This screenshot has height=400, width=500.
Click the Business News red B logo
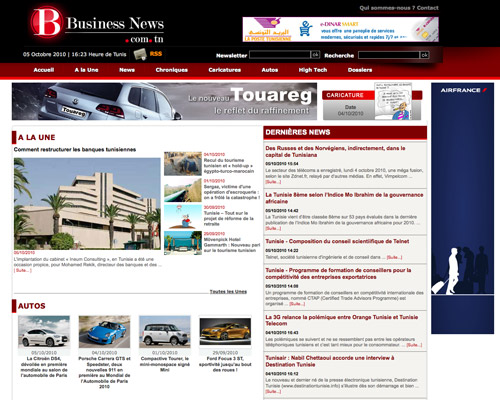[x=46, y=22]
